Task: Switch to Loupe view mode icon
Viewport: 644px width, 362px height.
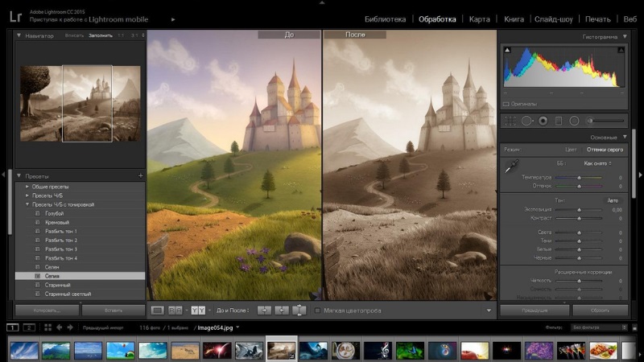Action: (x=157, y=311)
